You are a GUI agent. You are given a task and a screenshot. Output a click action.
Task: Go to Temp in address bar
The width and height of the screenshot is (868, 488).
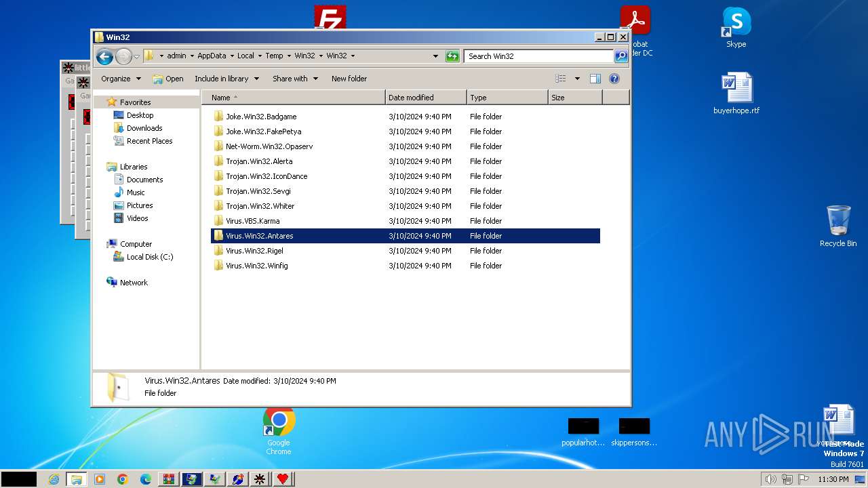(x=274, y=56)
